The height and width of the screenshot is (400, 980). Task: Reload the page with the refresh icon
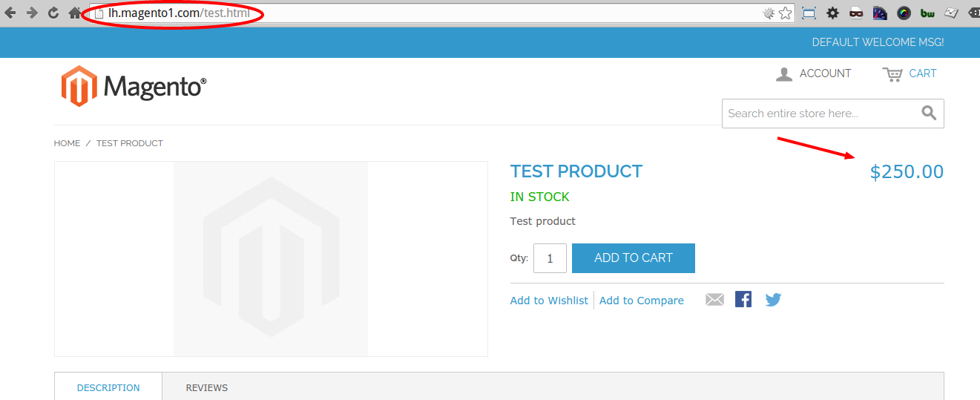pyautogui.click(x=53, y=13)
